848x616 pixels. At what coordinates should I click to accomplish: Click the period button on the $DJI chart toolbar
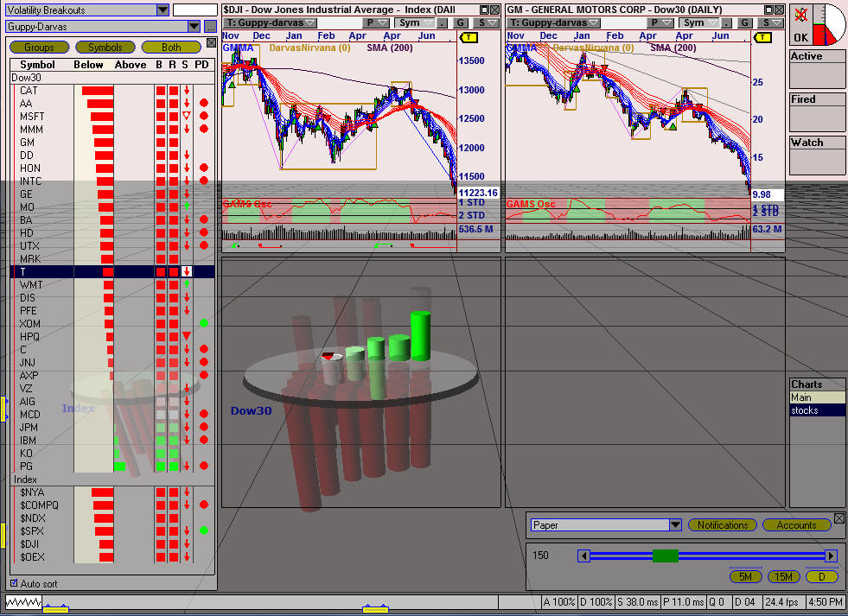(443, 22)
